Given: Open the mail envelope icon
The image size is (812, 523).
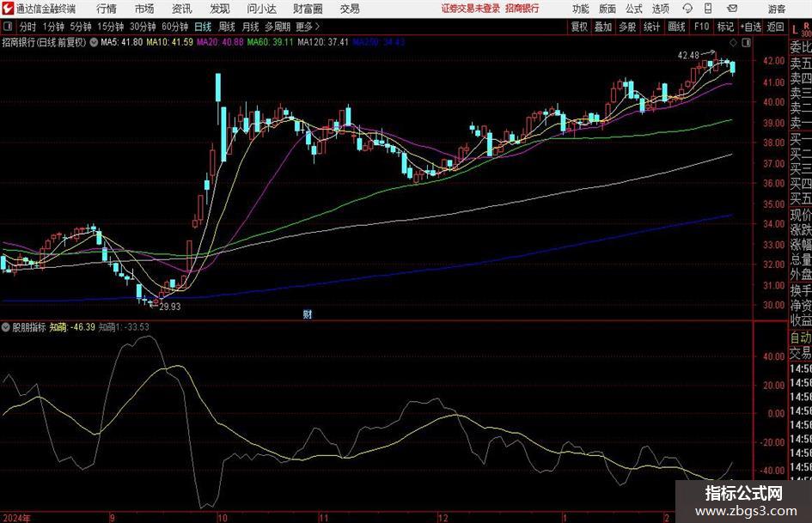Looking at the screenshot, I should (732, 9).
